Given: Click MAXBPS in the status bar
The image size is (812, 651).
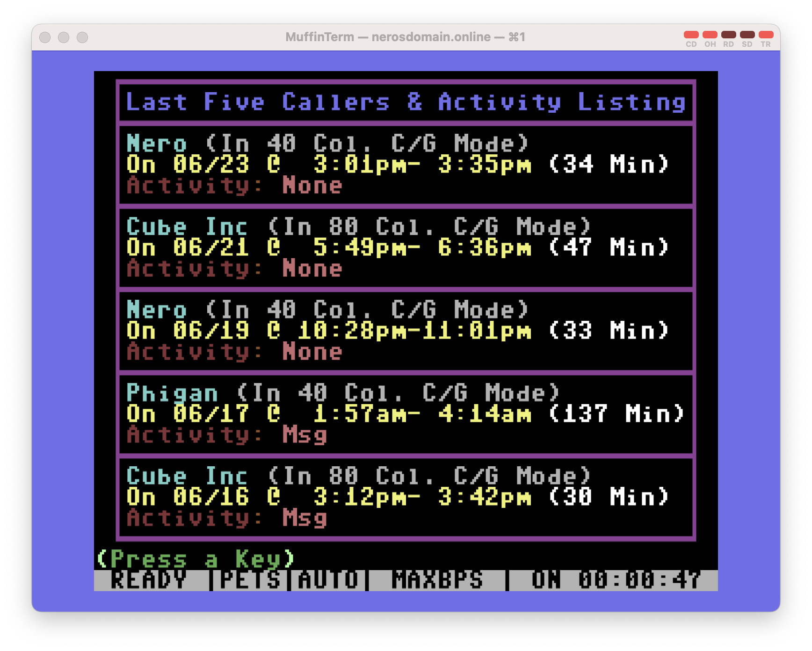Looking at the screenshot, I should coord(437,580).
